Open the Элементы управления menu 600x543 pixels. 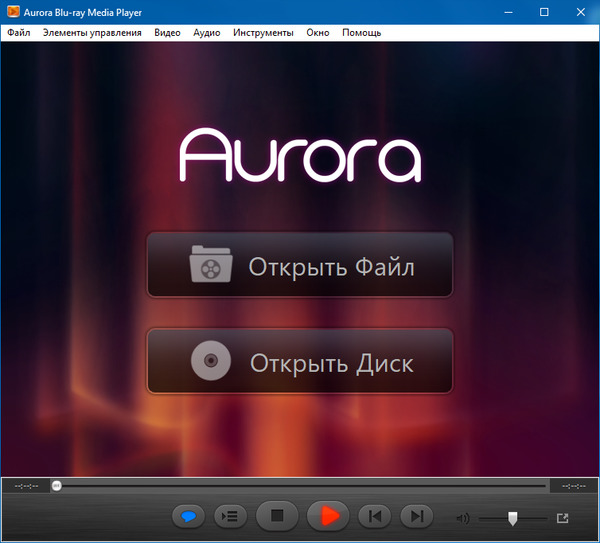click(x=92, y=32)
